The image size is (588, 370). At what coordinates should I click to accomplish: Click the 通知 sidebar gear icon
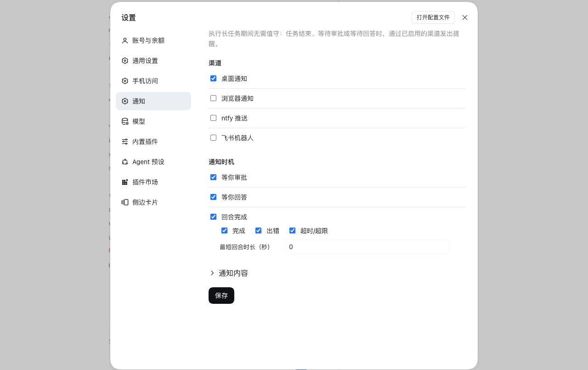click(x=125, y=101)
